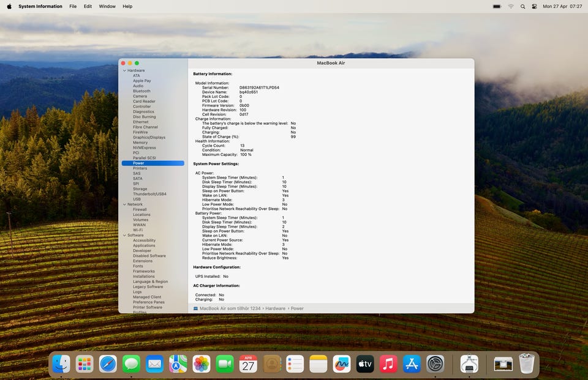
Task: Click the Maximum Capacity '100 %' value
Action: 246,154
